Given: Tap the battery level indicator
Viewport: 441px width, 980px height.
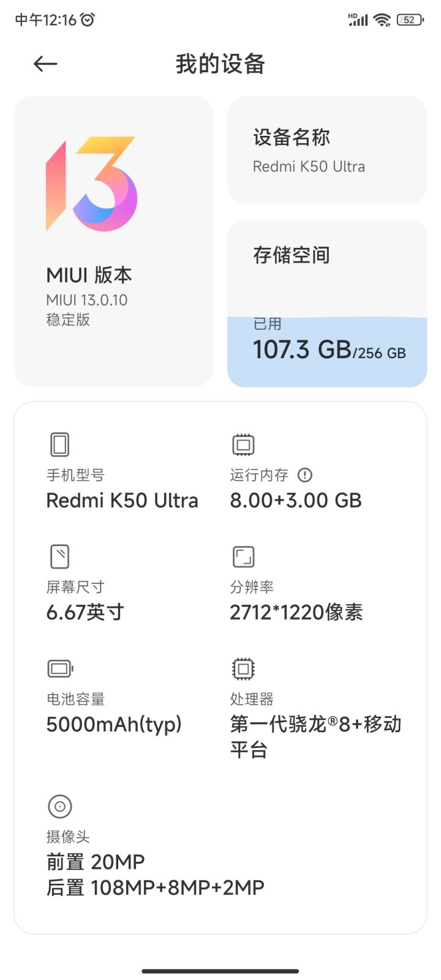Looking at the screenshot, I should pos(410,20).
